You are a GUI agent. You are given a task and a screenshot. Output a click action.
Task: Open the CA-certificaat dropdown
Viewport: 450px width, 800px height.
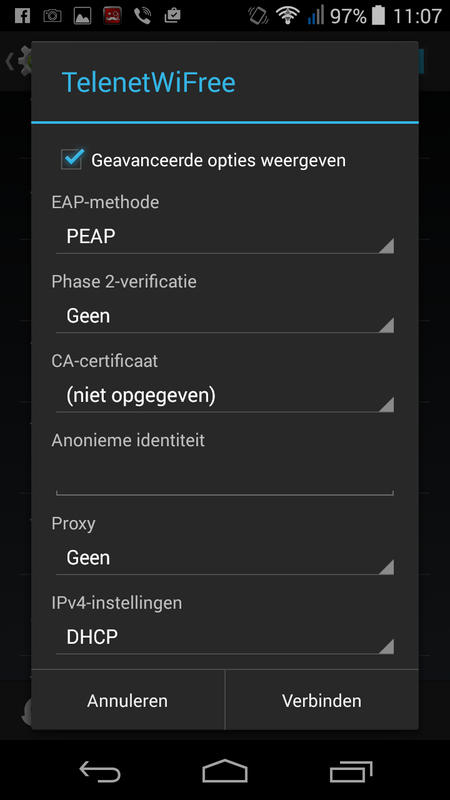pos(224,396)
